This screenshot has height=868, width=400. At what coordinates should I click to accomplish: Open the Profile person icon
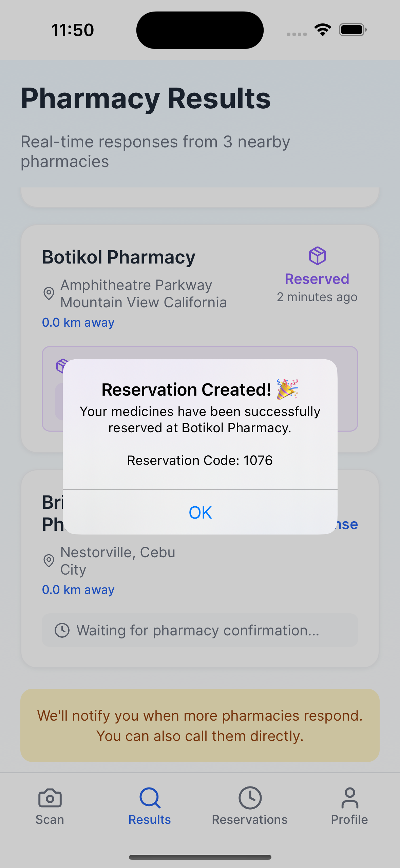349,798
